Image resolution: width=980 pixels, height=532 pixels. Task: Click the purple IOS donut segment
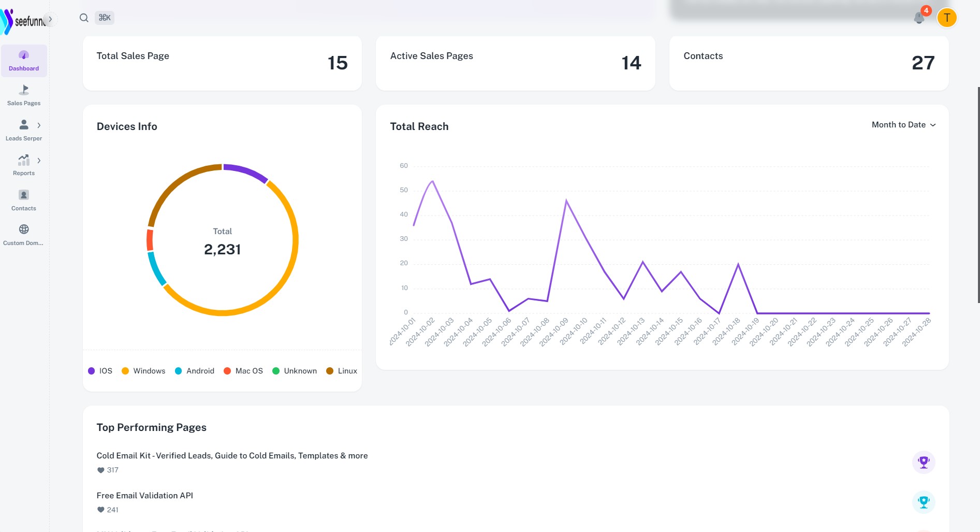click(x=246, y=171)
